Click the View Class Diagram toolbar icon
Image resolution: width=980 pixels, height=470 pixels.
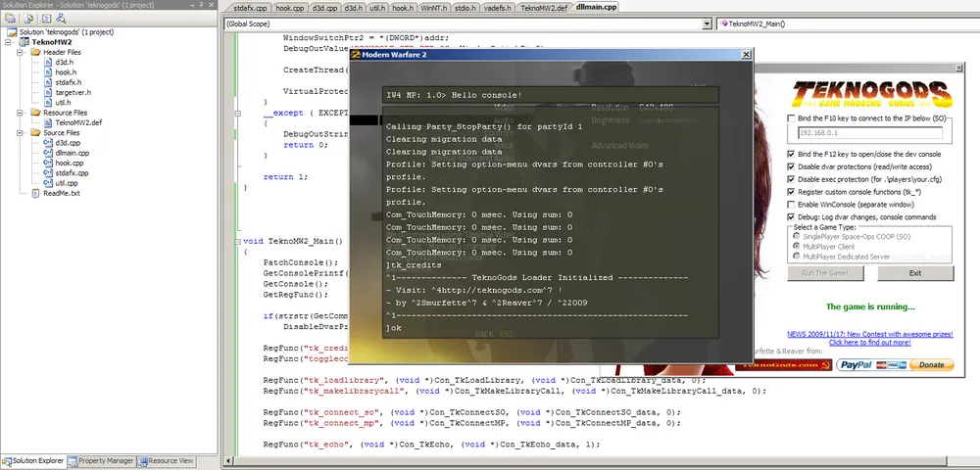tap(61, 18)
